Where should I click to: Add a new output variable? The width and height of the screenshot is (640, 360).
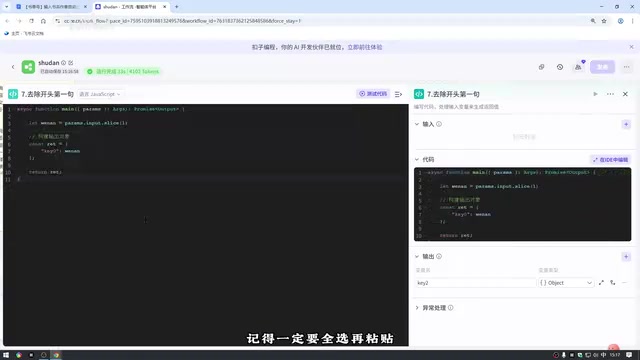[626, 257]
